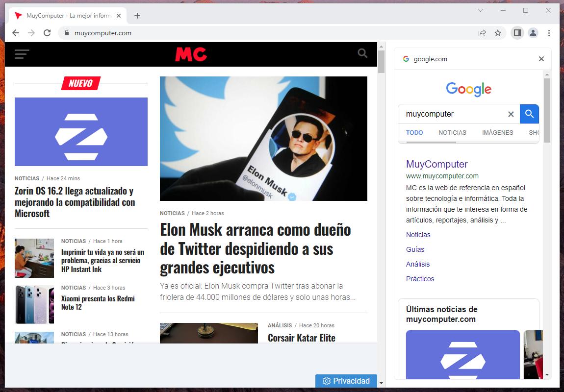Select the Imágenes search tab
Screen dimensions: 564x392
pos(497,132)
